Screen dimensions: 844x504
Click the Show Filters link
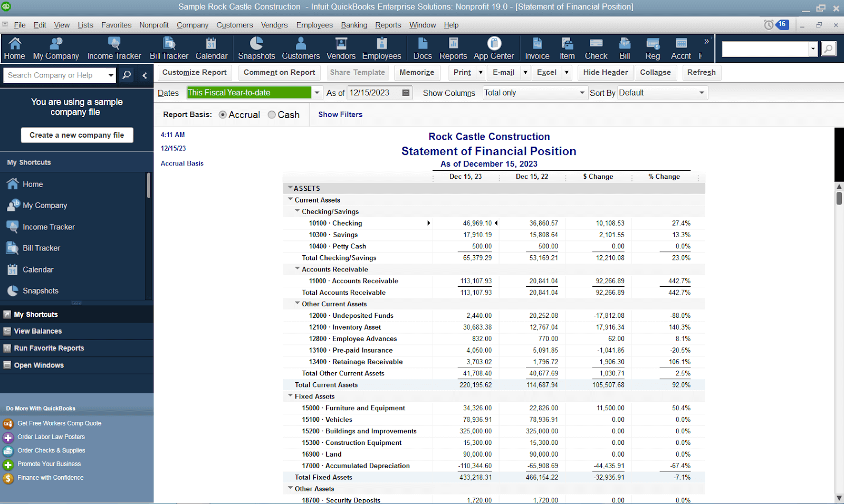(x=340, y=114)
